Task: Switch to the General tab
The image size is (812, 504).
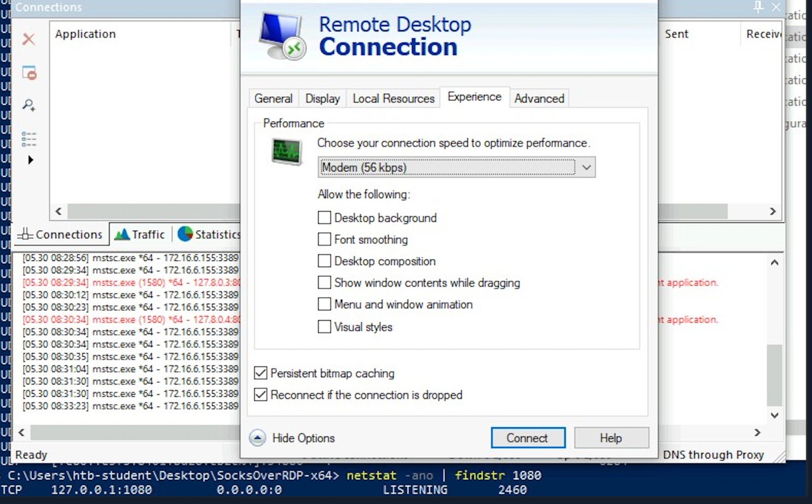Action: point(273,99)
